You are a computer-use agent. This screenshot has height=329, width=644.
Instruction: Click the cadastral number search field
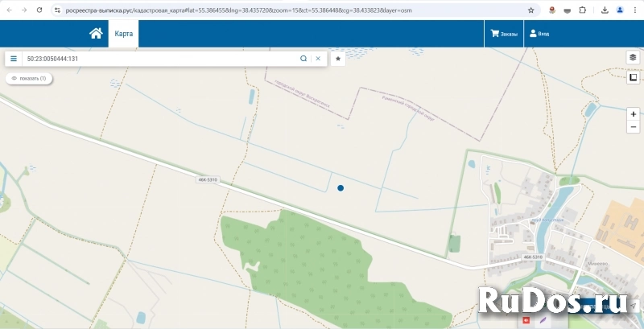click(161, 59)
